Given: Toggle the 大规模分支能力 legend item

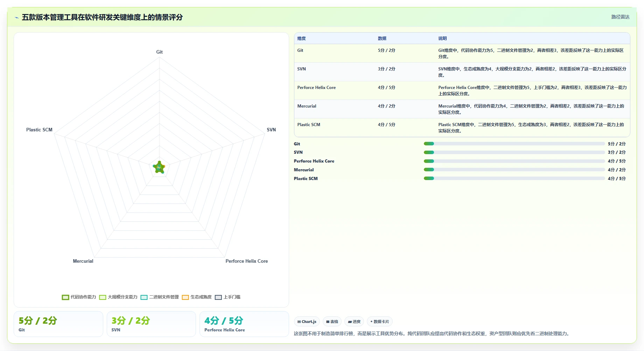Looking at the screenshot, I should [118, 297].
